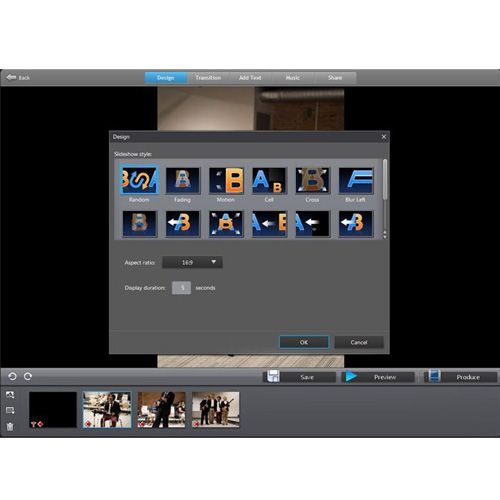
Task: Confirm the Design dialog with OK
Action: pyautogui.click(x=304, y=342)
